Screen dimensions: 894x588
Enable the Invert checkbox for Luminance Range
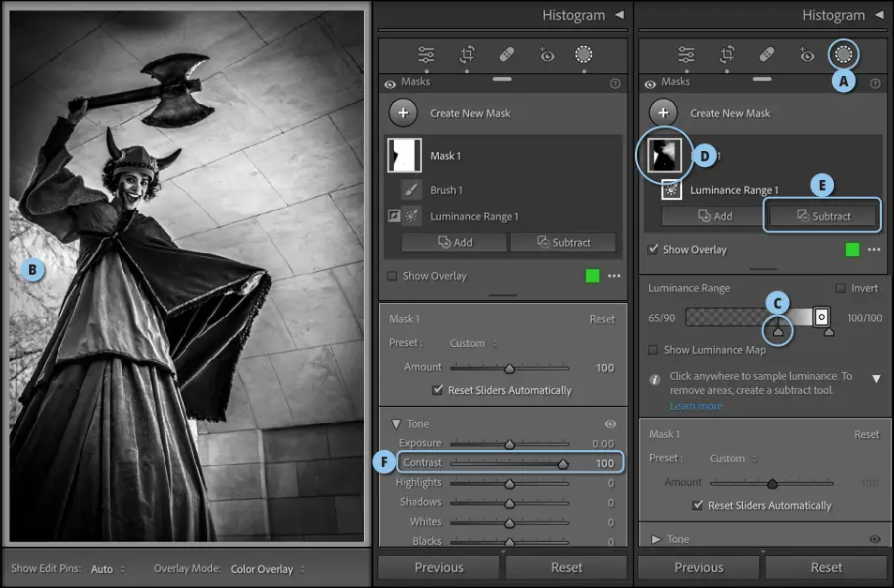tap(841, 288)
